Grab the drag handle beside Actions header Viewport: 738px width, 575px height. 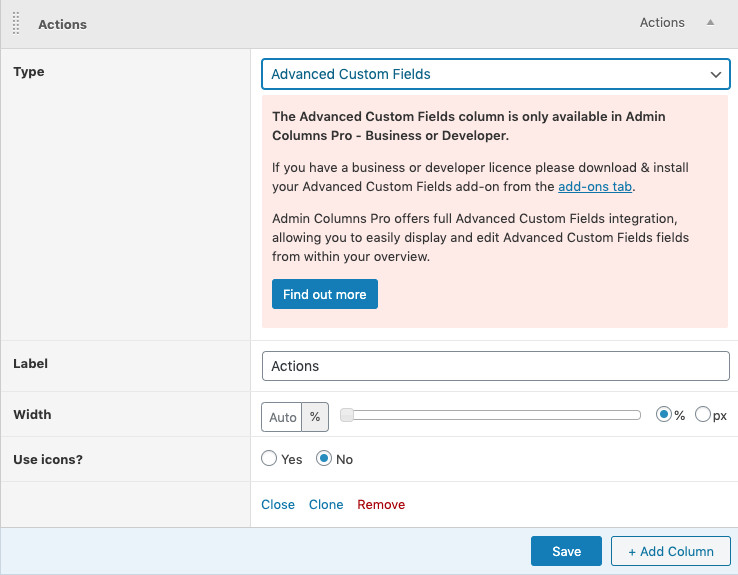click(16, 24)
